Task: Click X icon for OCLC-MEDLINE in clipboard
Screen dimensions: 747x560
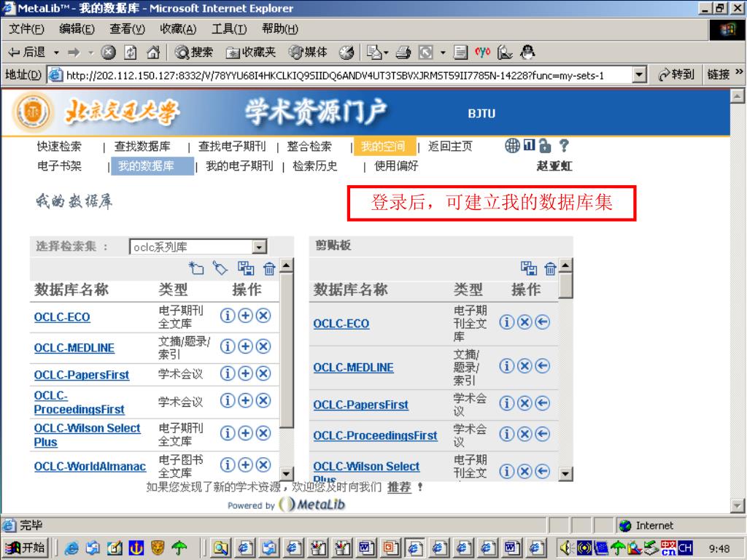Action: click(x=525, y=366)
